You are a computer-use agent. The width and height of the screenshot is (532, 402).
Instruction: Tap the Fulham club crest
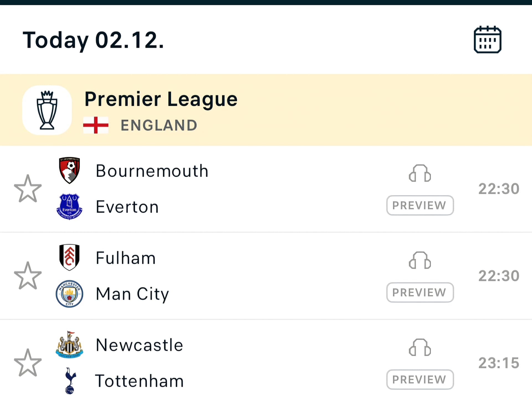tap(69, 257)
